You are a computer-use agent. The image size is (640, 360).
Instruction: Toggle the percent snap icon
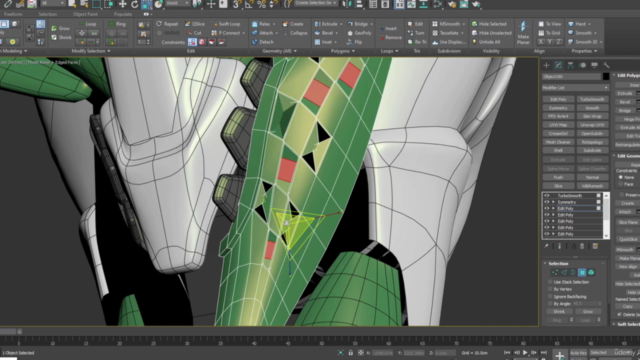(x=262, y=4)
